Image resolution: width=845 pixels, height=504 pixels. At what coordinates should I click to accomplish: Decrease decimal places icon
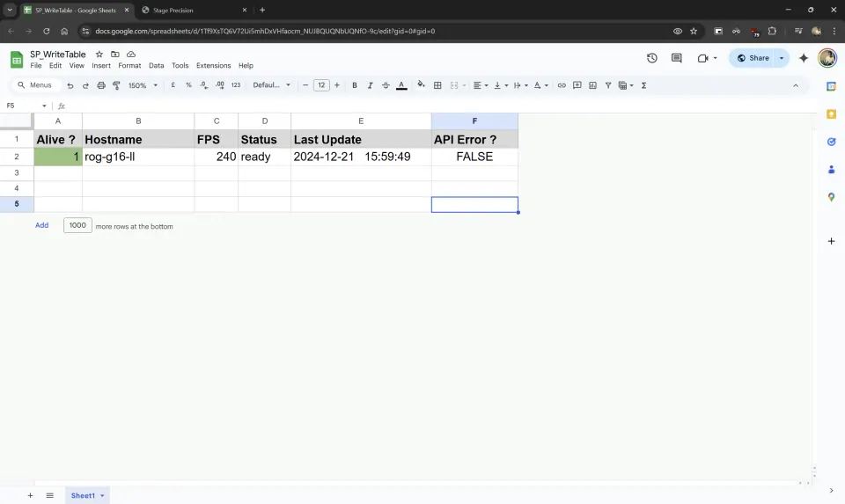click(203, 85)
